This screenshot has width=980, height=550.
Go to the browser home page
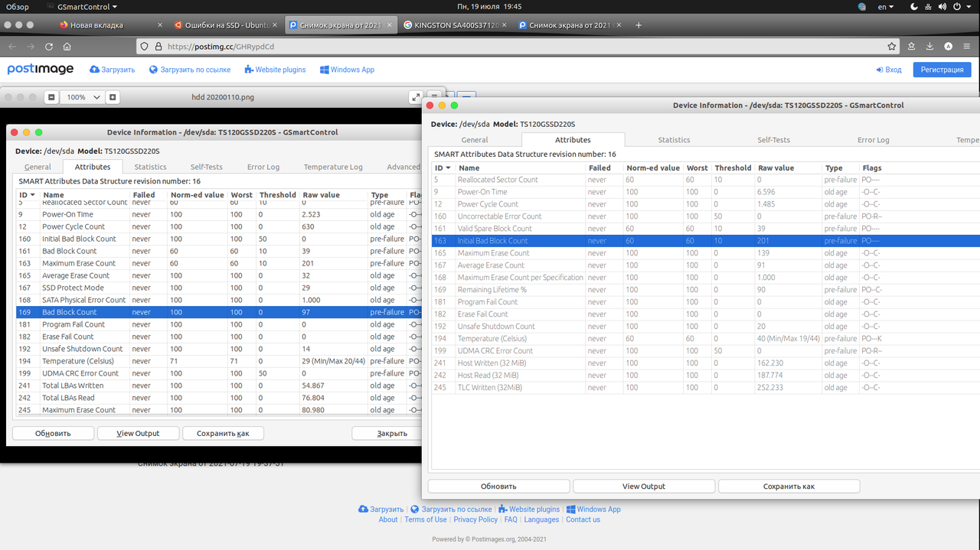pos(67,47)
